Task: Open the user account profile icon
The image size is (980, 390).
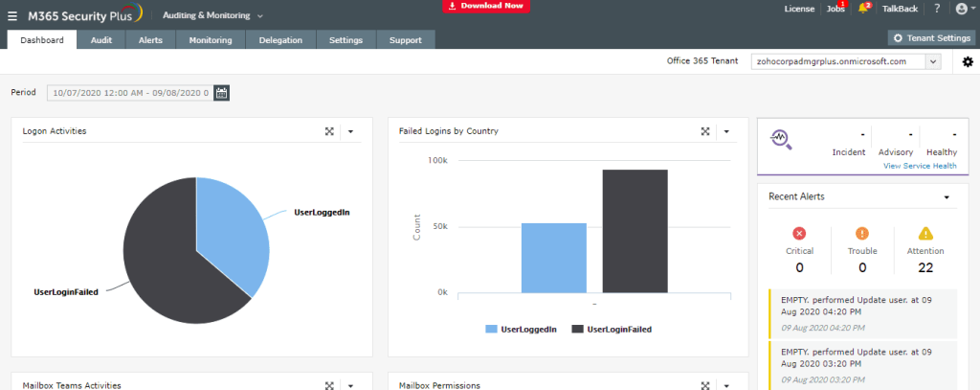Action: [962, 9]
